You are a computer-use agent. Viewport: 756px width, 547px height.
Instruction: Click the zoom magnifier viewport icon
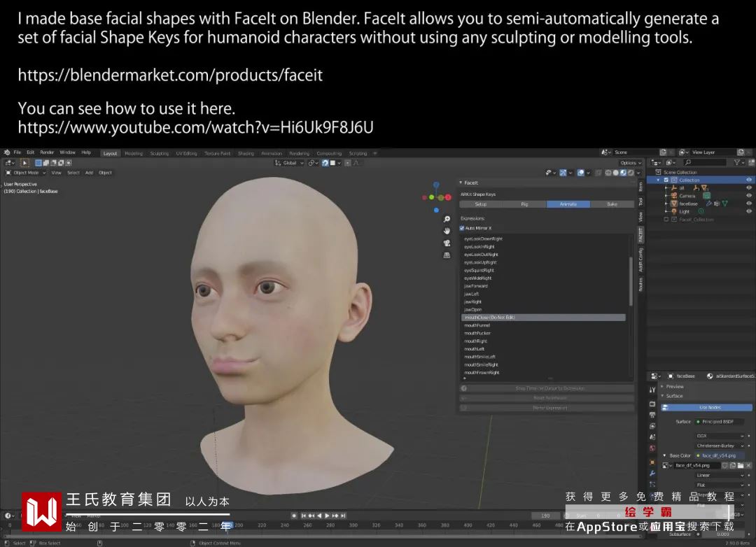tap(447, 219)
